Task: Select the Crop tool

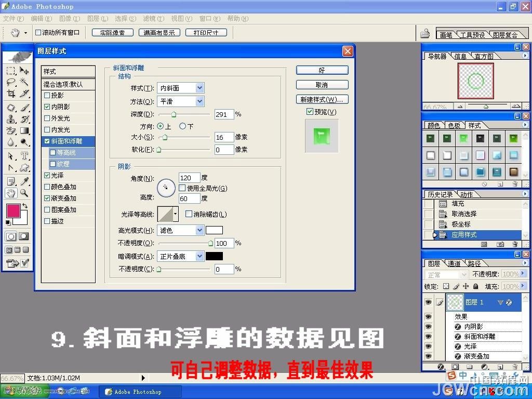Action: (11, 94)
